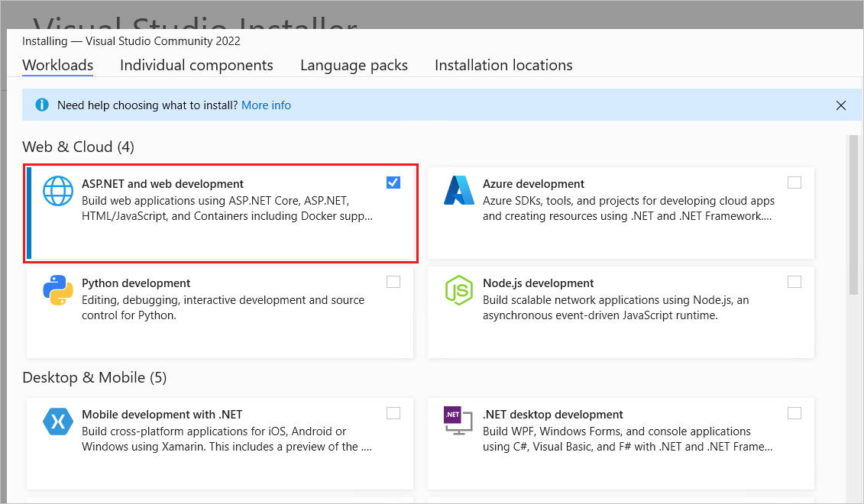Screen dimensions: 864x504
Task: Click the Azure development icon
Action: [x=458, y=191]
